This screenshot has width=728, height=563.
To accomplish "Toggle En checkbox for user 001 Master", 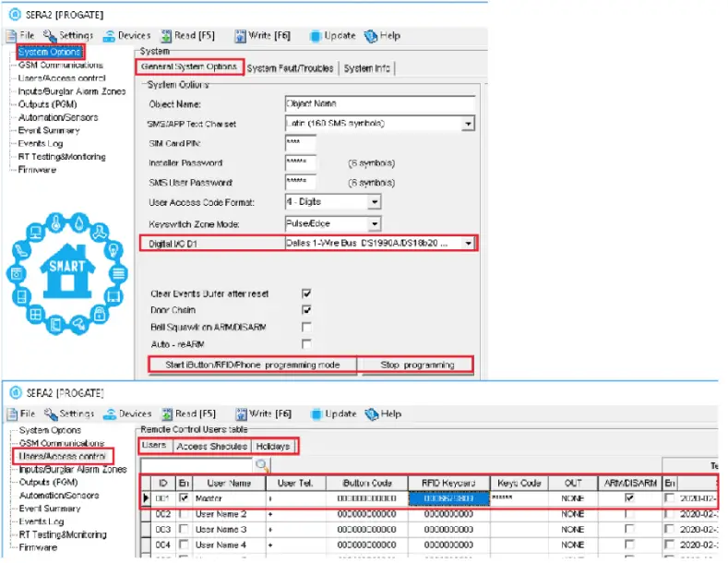I will tap(184, 498).
